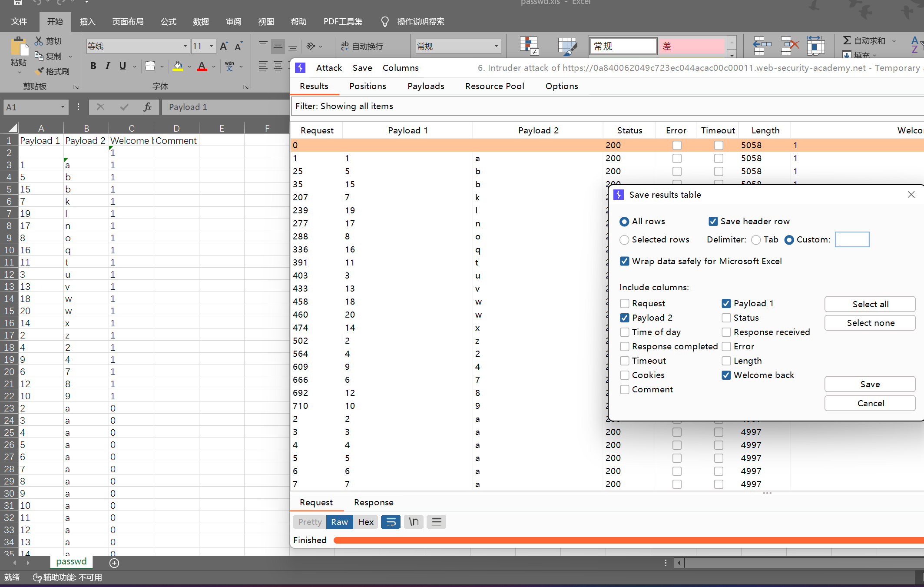Click the Insert cells icon
The image size is (924, 587).
pyautogui.click(x=762, y=46)
